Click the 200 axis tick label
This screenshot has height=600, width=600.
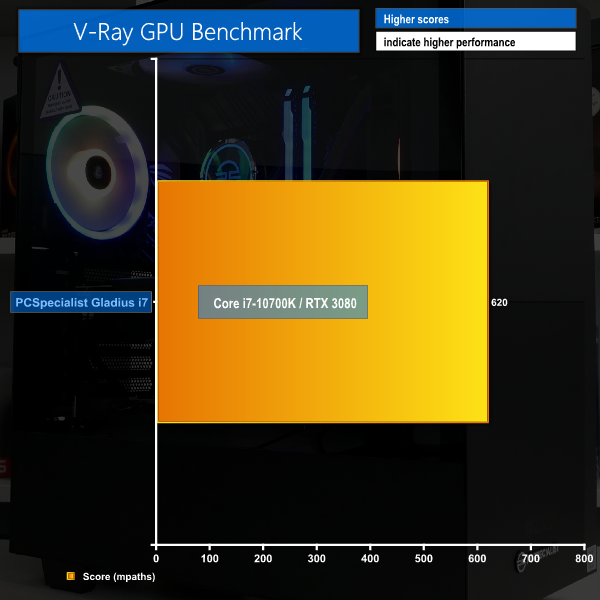[263, 558]
